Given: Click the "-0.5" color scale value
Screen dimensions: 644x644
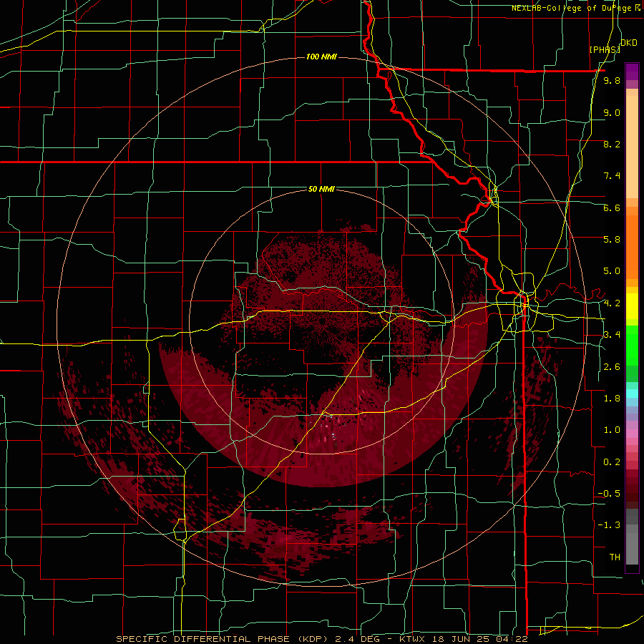Looking at the screenshot, I should (x=609, y=494).
